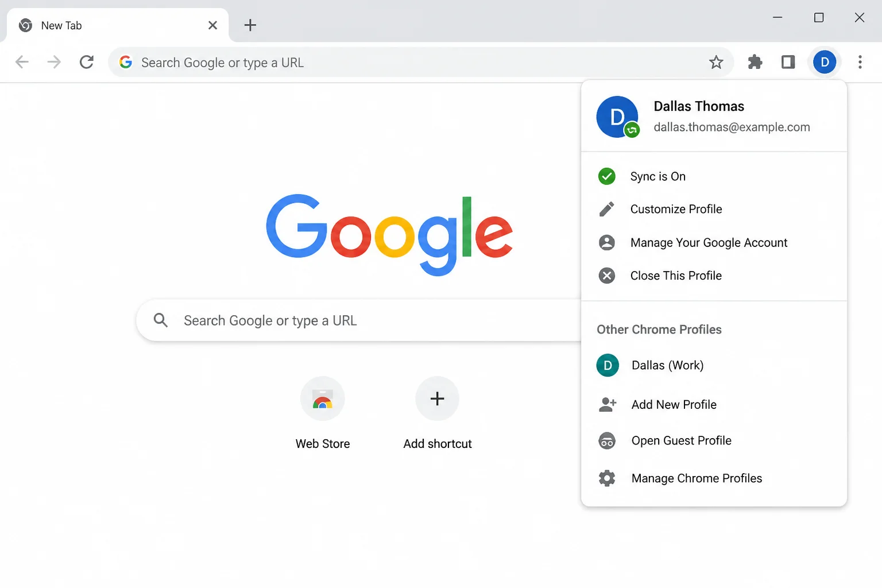Click the Web Store label
Viewport: 882px width, 588px height.
tap(323, 444)
